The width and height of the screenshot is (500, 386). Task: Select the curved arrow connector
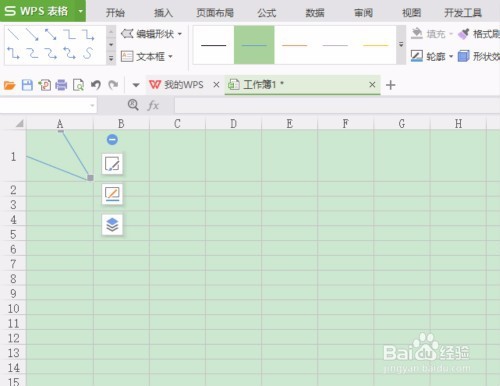tap(51, 53)
